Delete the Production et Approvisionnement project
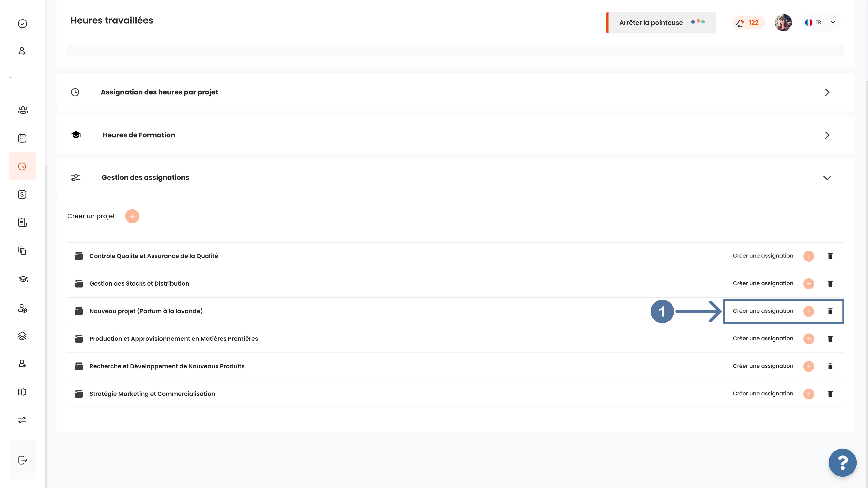Image resolution: width=868 pixels, height=488 pixels. (830, 339)
